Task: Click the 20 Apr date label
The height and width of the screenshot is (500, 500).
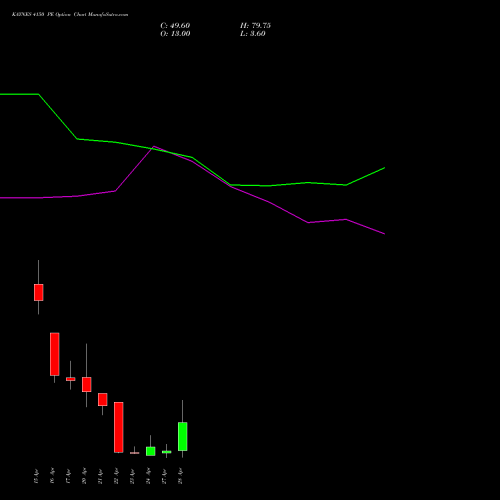Action: [x=84, y=476]
